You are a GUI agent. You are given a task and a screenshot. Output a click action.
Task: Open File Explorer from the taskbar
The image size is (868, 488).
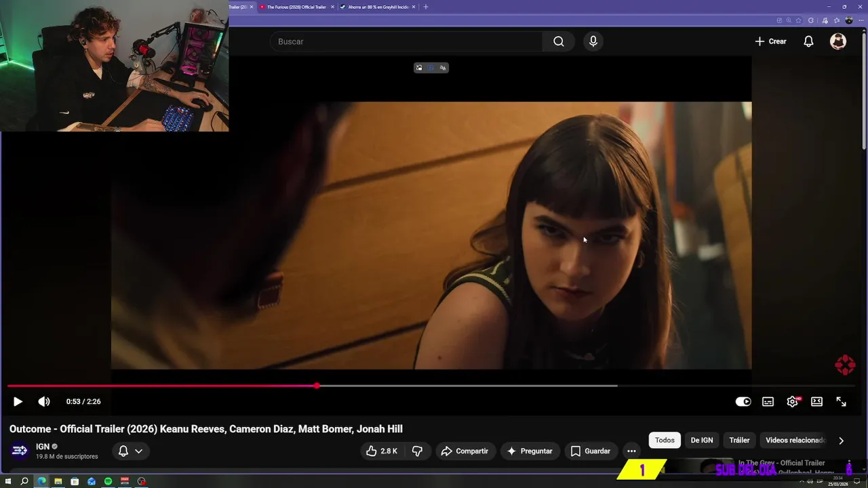[58, 481]
